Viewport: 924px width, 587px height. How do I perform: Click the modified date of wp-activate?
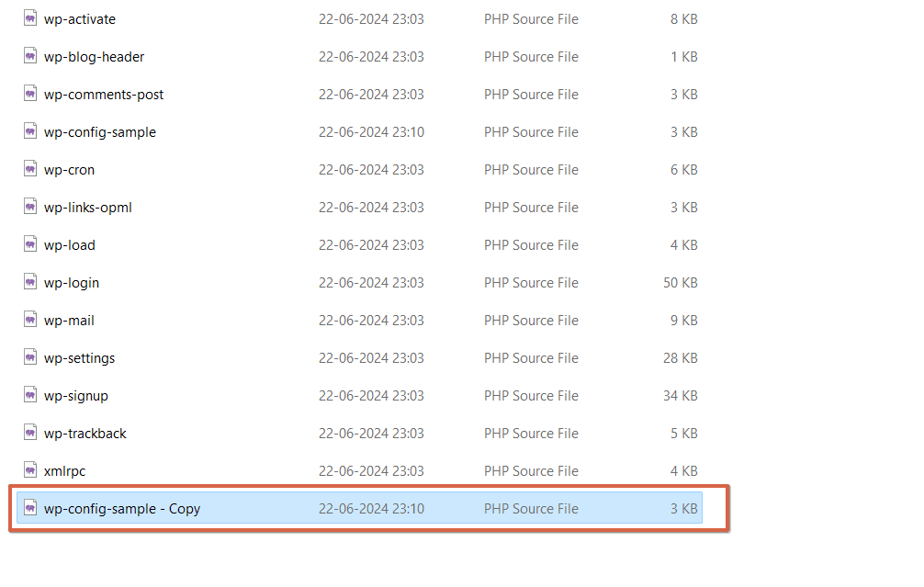(x=371, y=19)
